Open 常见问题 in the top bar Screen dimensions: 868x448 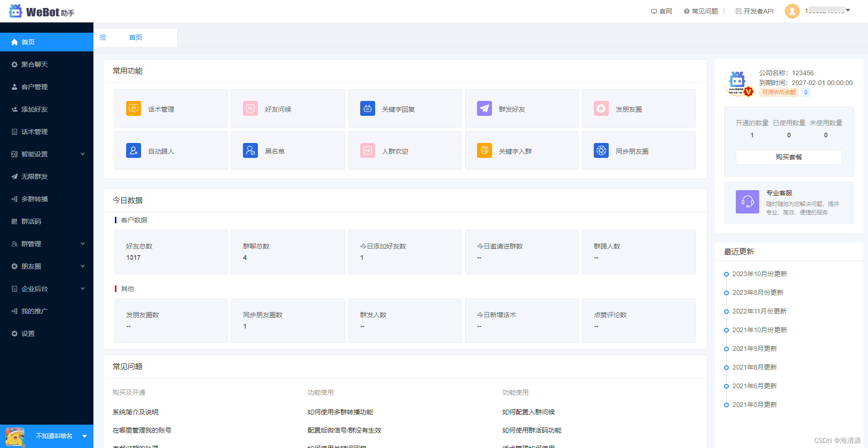coord(701,11)
